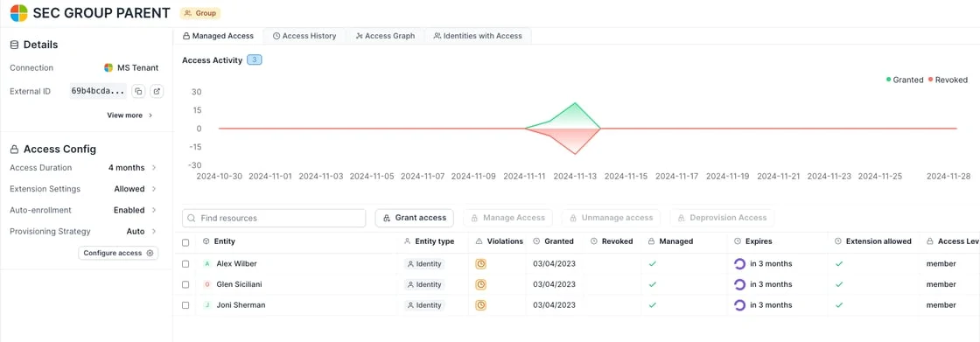Toggle the select-all checkbox in table header
980x342 pixels.
[185, 242]
